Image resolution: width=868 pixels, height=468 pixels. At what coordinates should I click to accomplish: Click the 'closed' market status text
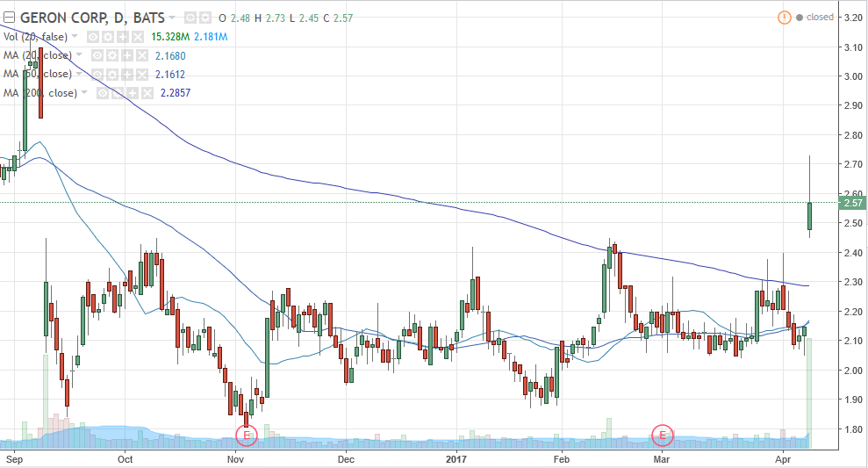pos(820,18)
